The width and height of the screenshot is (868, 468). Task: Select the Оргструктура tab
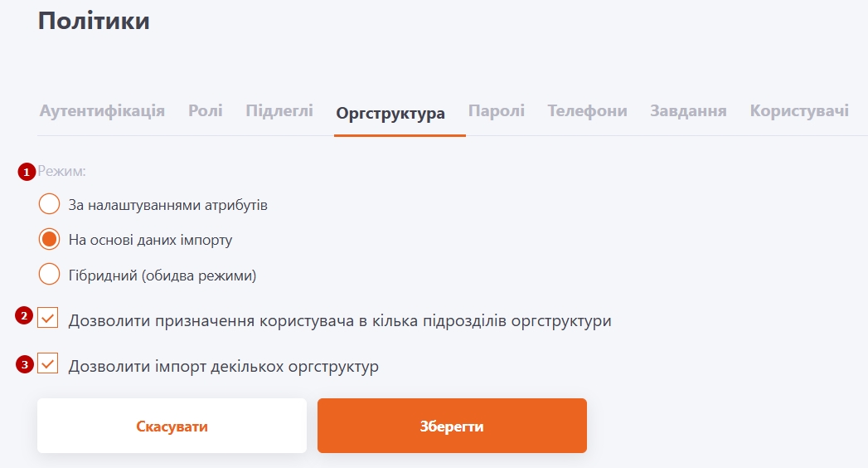[390, 114]
